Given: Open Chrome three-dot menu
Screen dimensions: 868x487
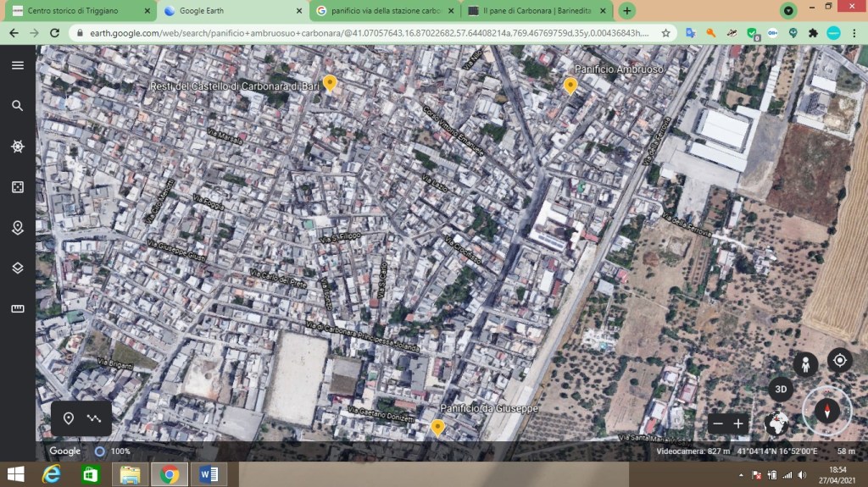Looking at the screenshot, I should point(854,33).
